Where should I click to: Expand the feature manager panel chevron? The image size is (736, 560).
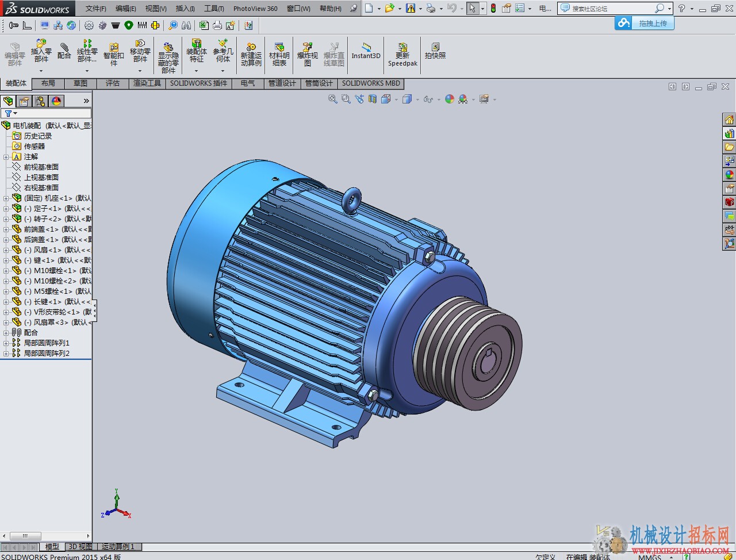(86, 101)
